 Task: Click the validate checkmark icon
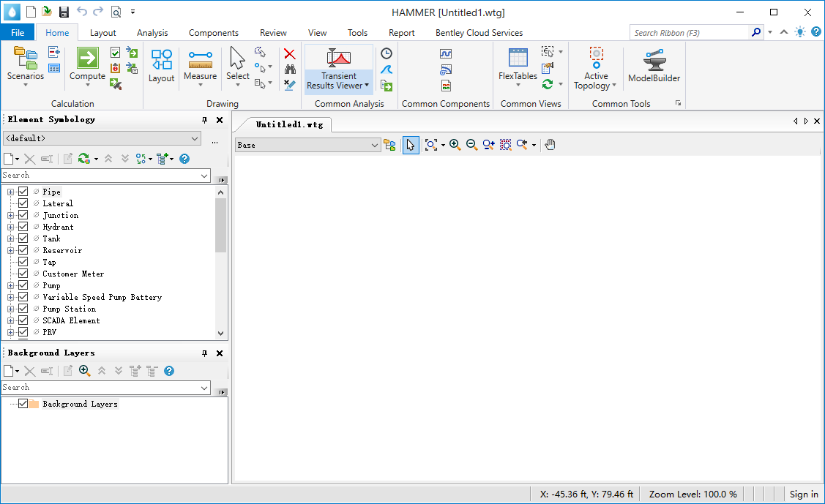tap(115, 52)
